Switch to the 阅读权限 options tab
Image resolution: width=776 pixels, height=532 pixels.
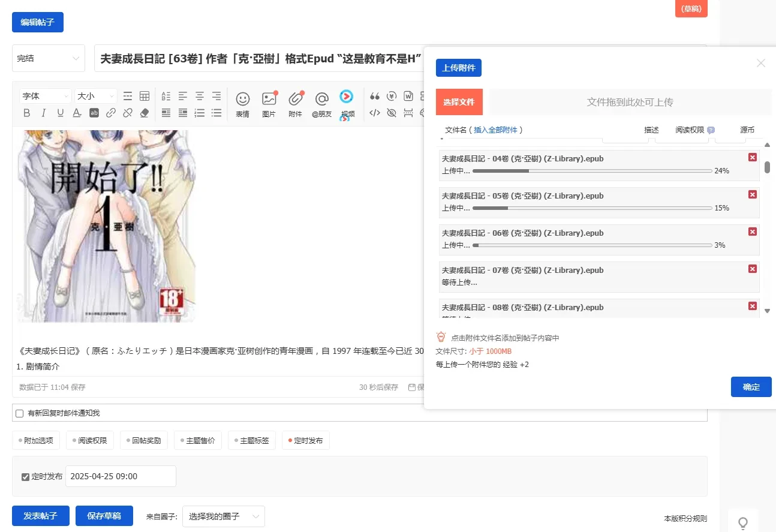(x=90, y=441)
